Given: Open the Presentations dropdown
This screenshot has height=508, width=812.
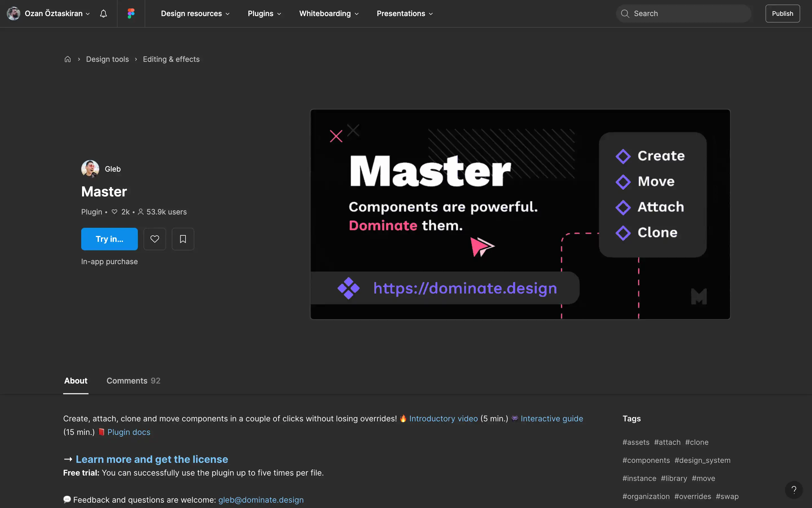Looking at the screenshot, I should pos(405,14).
